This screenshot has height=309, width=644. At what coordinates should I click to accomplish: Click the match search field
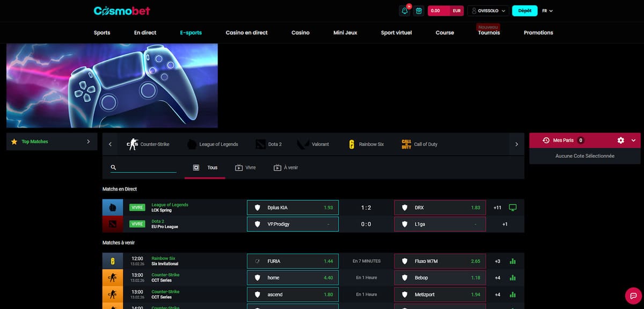[x=144, y=167]
